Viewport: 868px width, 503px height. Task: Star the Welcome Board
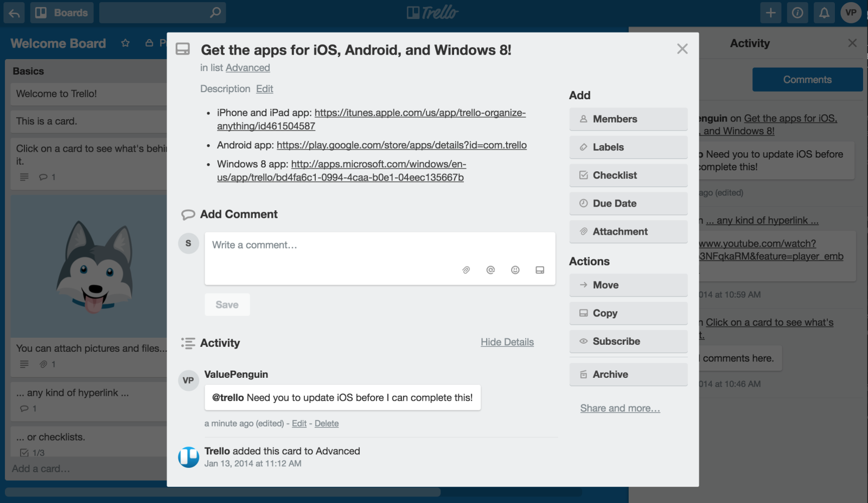click(x=125, y=43)
